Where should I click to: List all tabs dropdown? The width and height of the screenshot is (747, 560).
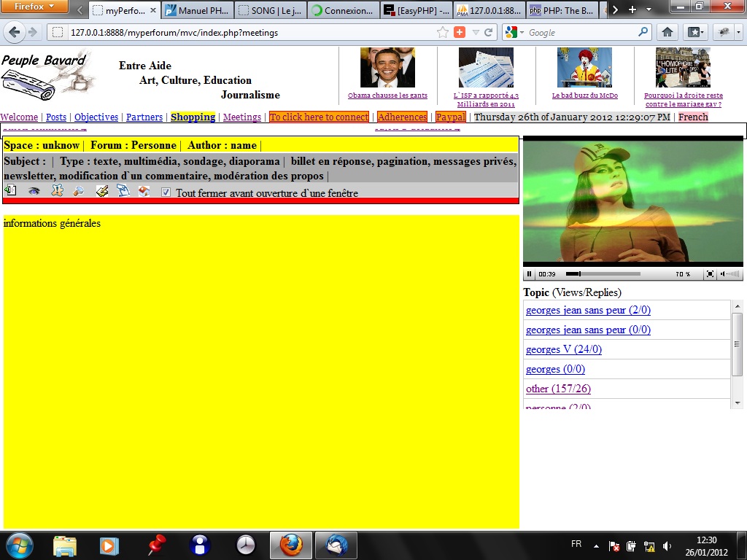pyautogui.click(x=649, y=9)
